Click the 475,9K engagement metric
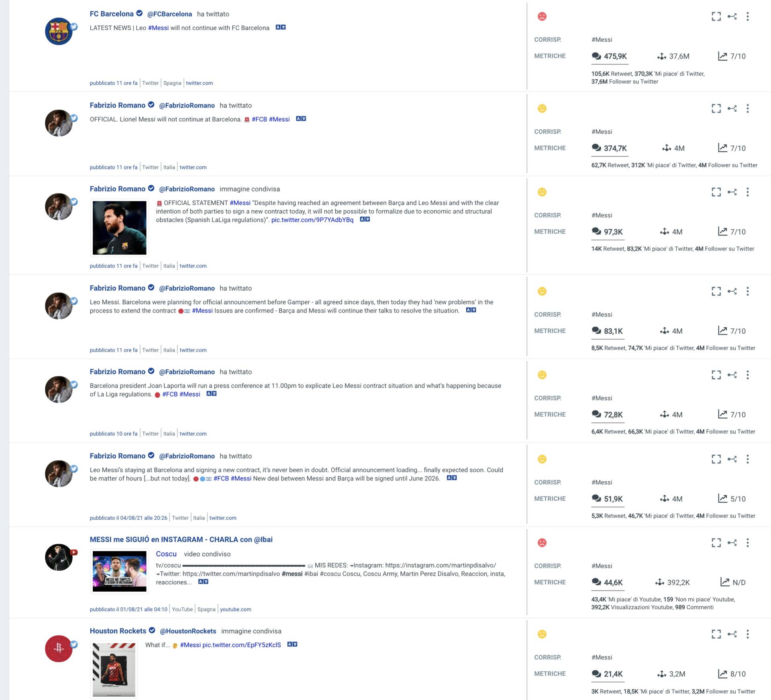Viewport: 771px width, 700px height. [609, 56]
